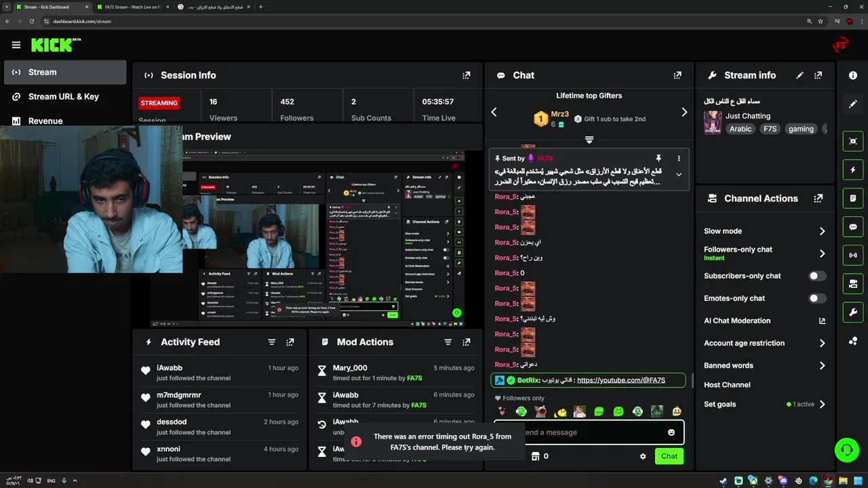This screenshot has width=868, height=488.
Task: Open the headset support chat bubble
Action: point(846,449)
